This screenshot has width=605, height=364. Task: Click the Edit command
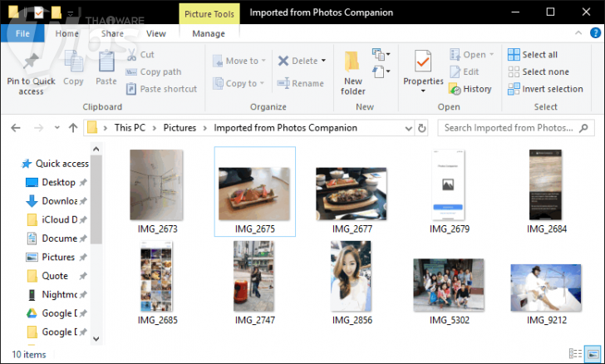click(465, 71)
